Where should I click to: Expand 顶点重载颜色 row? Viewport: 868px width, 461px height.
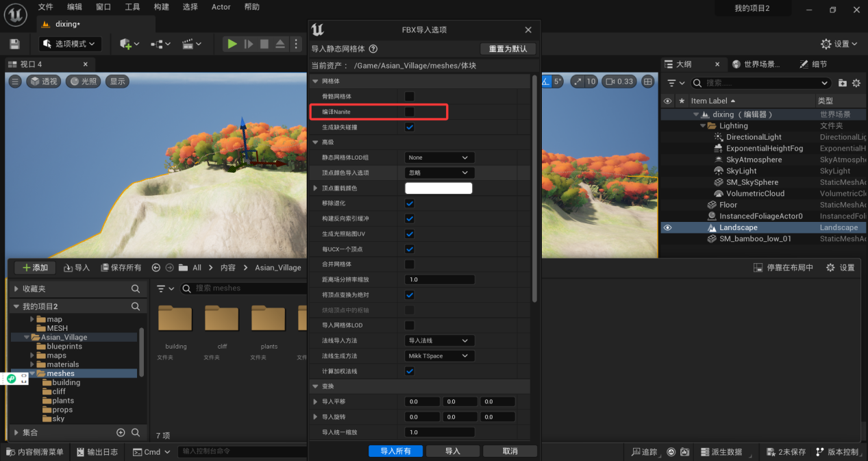click(x=316, y=188)
